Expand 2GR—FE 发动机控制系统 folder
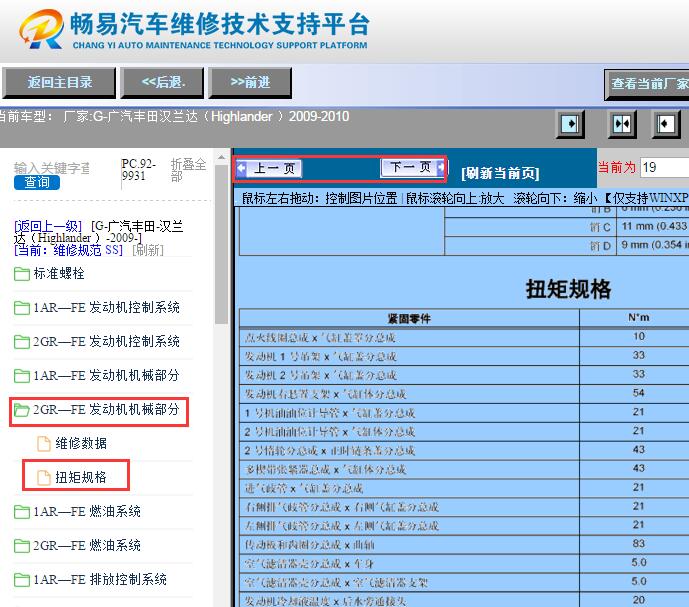This screenshot has height=607, width=689. click(97, 341)
